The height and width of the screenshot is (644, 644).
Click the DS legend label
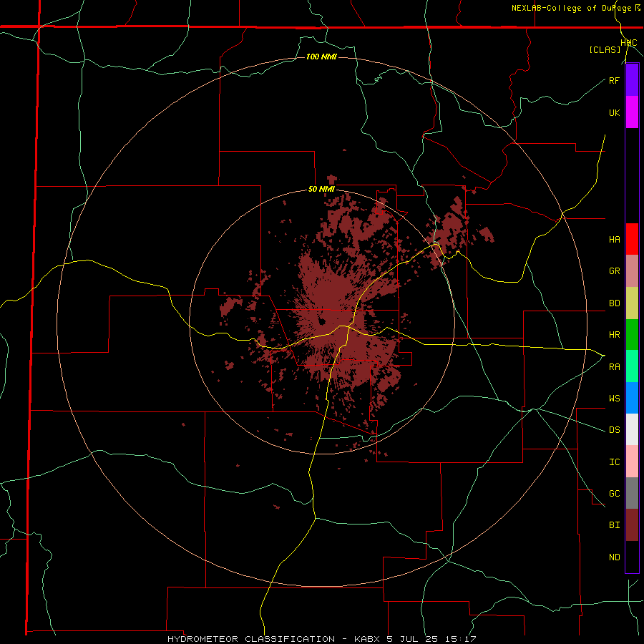pyautogui.click(x=614, y=430)
